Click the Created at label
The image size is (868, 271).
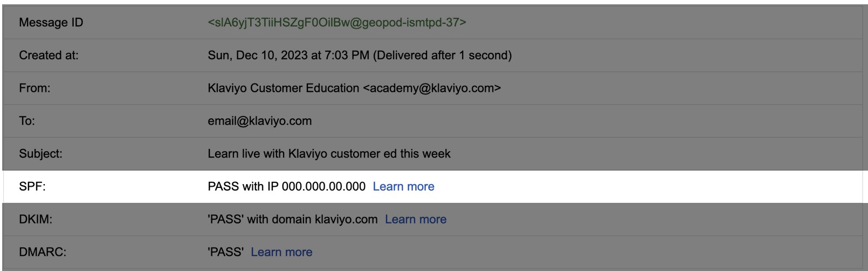point(49,56)
